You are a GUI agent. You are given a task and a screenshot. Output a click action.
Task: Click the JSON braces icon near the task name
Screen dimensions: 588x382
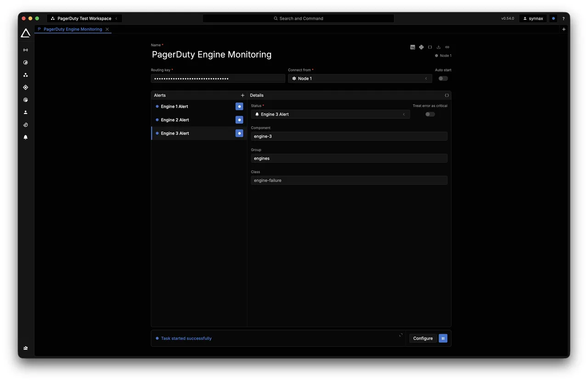[x=430, y=47]
